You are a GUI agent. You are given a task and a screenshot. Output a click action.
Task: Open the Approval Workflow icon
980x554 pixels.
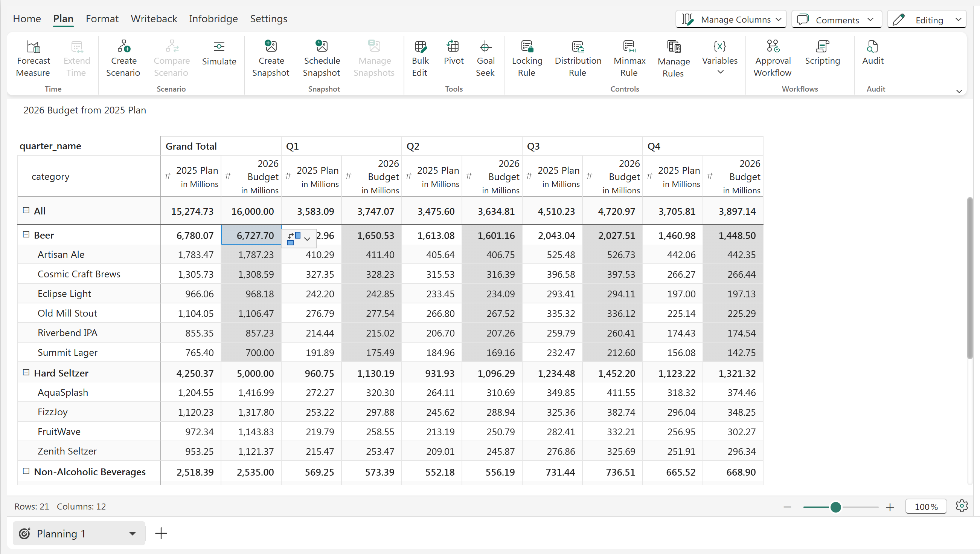point(772,47)
